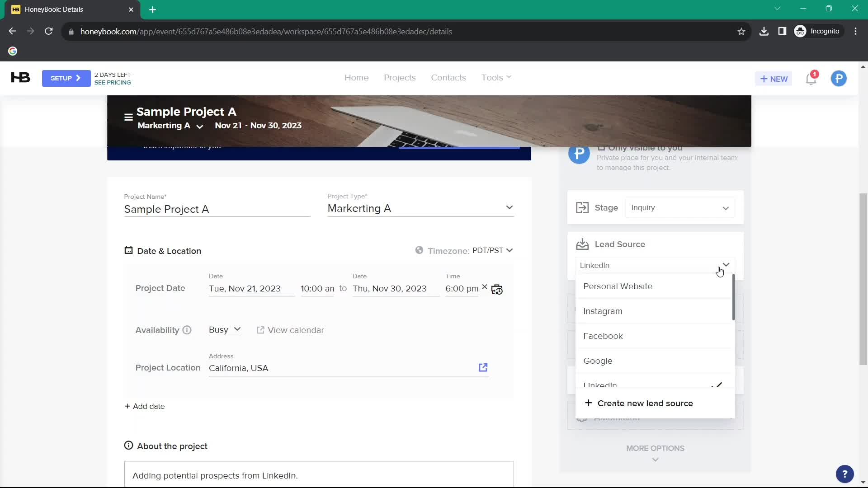Click the Google bookmark icon
Screen dimensions: 868x488
(x=13, y=51)
